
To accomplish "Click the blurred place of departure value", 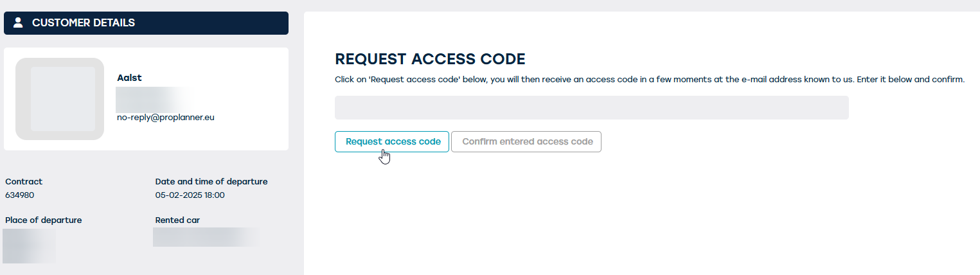I will point(29,246).
